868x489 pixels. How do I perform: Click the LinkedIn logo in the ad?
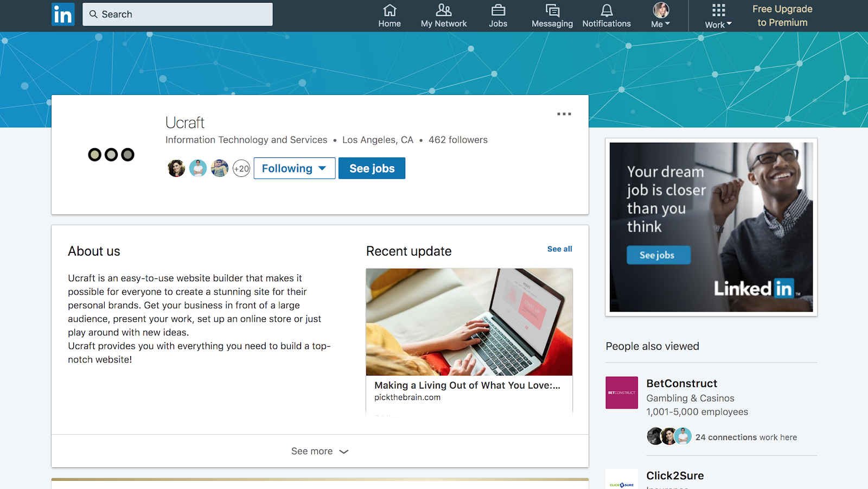click(x=757, y=288)
